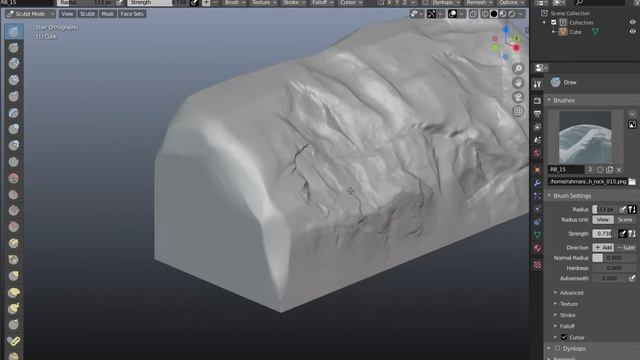
Task: Set Radius Unit to View
Action: click(603, 220)
